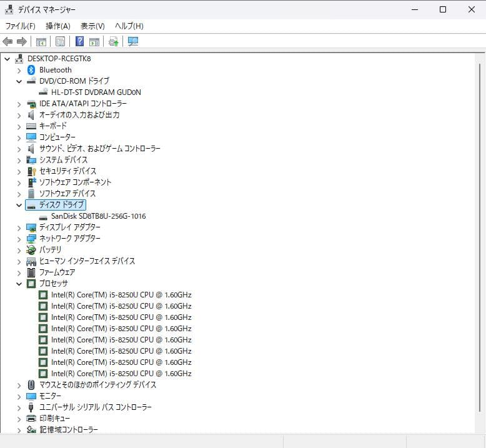Click the ユニバーサル シリアル バス コントローラー USB icon
Screen dimensions: 486x448
coord(31,407)
